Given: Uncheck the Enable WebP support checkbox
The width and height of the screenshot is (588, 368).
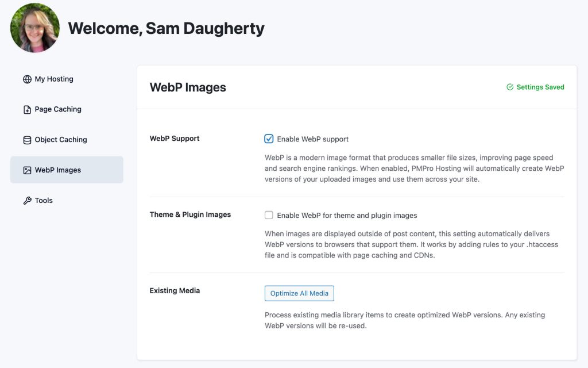Looking at the screenshot, I should click(x=269, y=139).
